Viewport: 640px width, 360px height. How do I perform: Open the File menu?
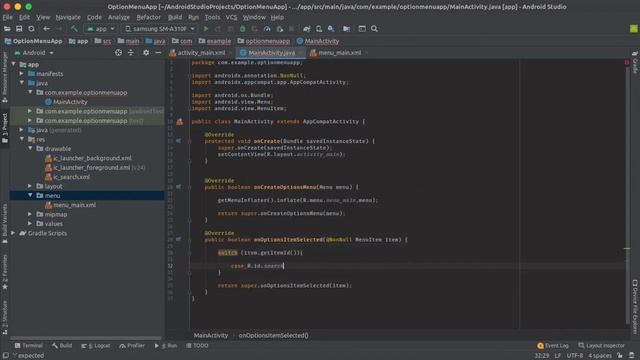click(x=7, y=17)
